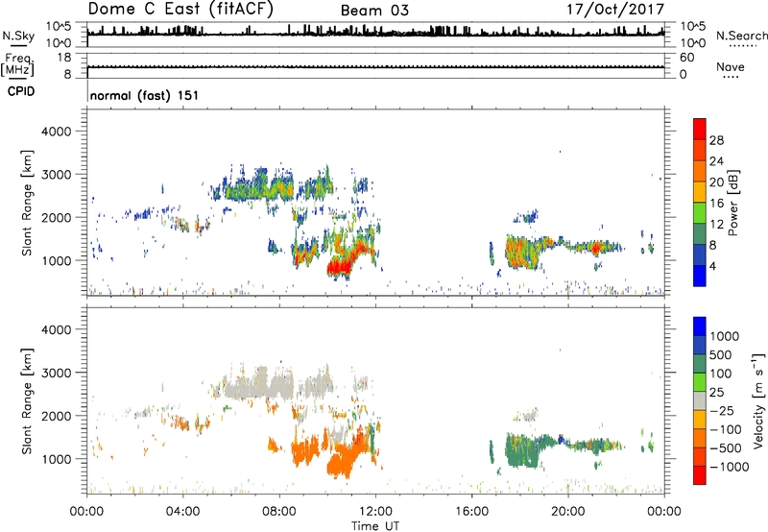
Task: Click the '18' frequency axis label
Action: point(64,58)
